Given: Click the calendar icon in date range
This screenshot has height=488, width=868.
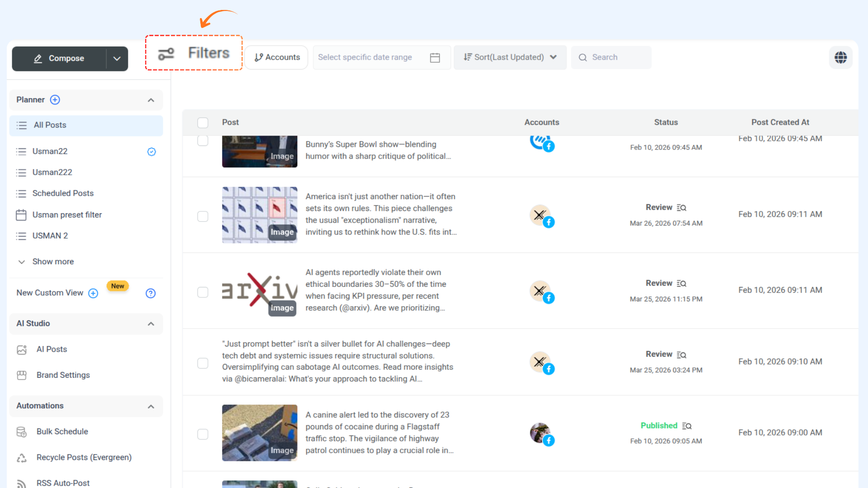Looking at the screenshot, I should 435,58.
